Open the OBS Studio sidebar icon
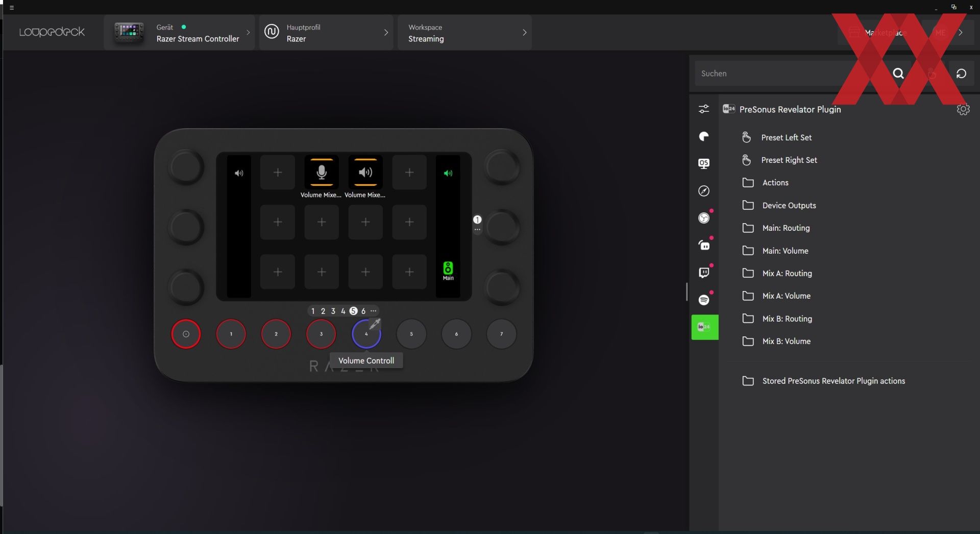 pos(704,218)
